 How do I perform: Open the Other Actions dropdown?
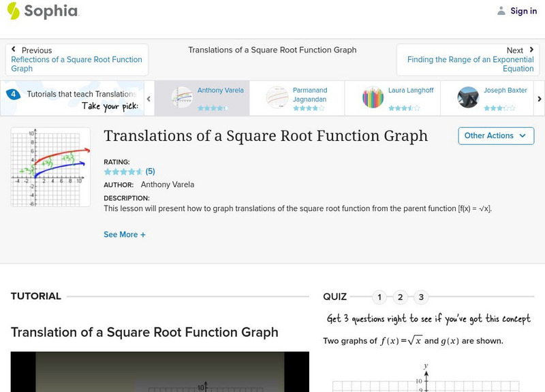click(x=495, y=136)
